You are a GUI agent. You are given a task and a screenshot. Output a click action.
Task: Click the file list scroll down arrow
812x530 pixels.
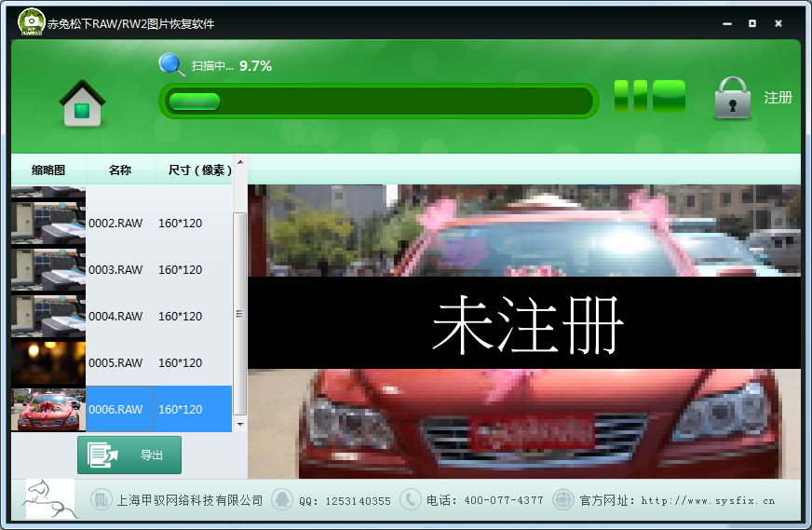[x=239, y=425]
